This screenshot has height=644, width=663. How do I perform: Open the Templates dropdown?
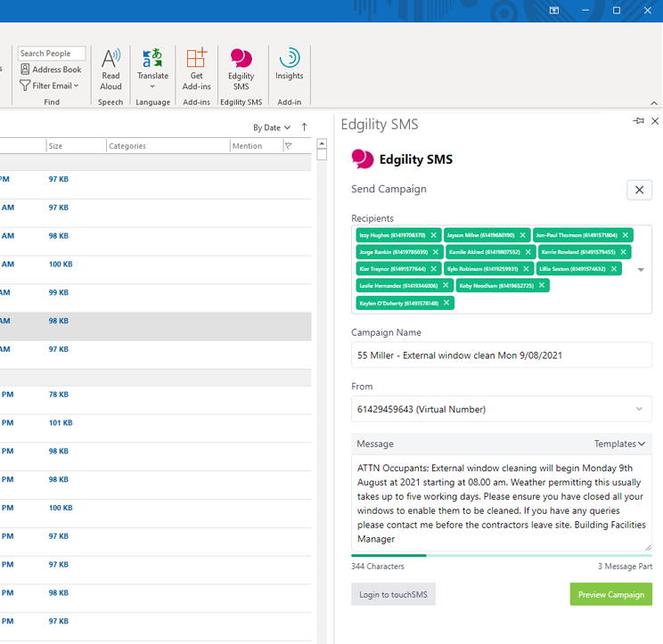pos(619,444)
